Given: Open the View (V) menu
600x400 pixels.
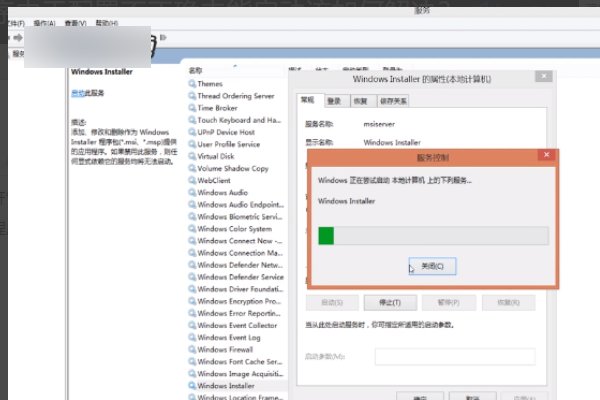Looking at the screenshot, I should point(75,23).
